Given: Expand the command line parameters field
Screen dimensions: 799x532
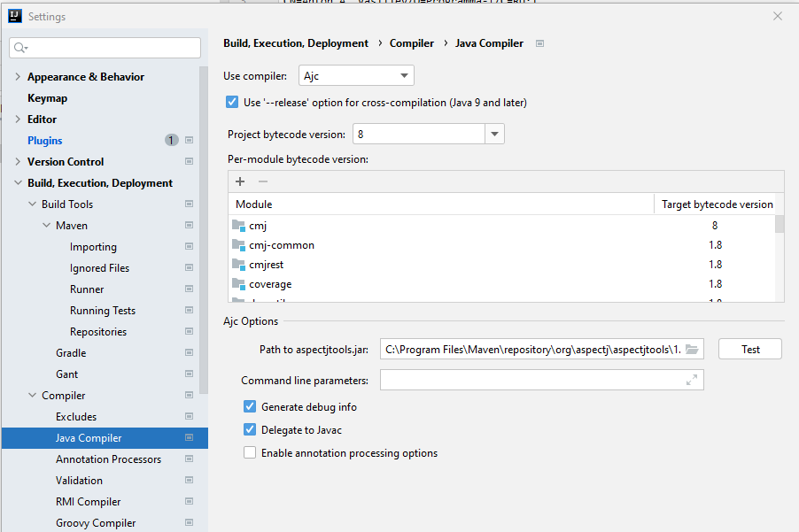Looking at the screenshot, I should pos(692,380).
